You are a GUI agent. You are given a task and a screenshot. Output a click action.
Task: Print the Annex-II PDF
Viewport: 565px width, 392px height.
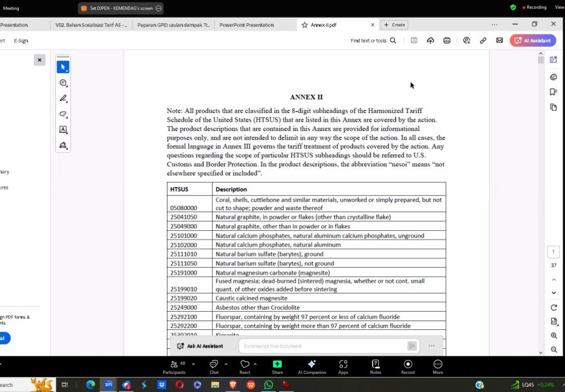(x=447, y=41)
